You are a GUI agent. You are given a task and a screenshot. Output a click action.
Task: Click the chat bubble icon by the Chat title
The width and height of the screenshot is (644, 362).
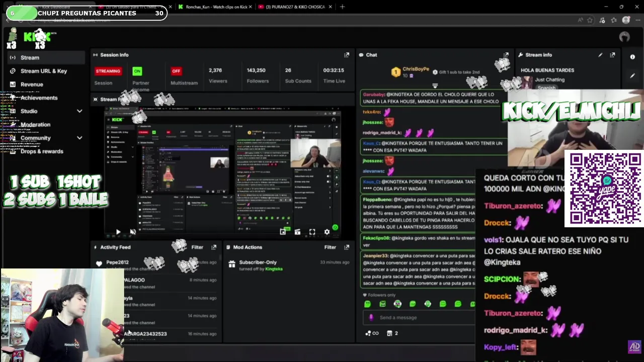click(361, 55)
